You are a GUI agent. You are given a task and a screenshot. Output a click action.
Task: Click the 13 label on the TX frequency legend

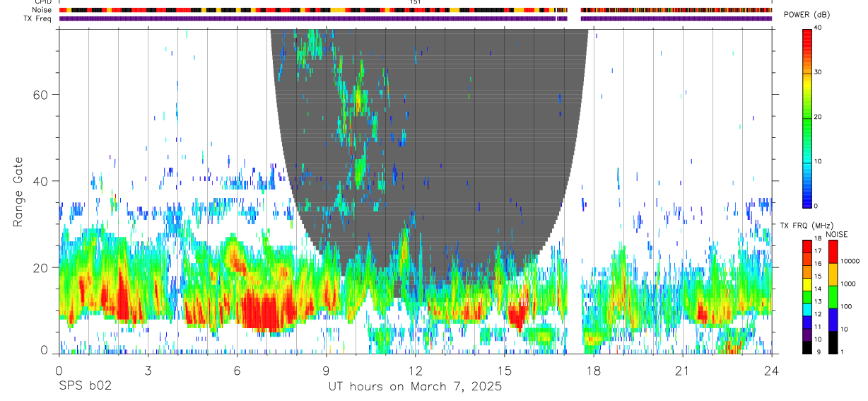click(818, 301)
